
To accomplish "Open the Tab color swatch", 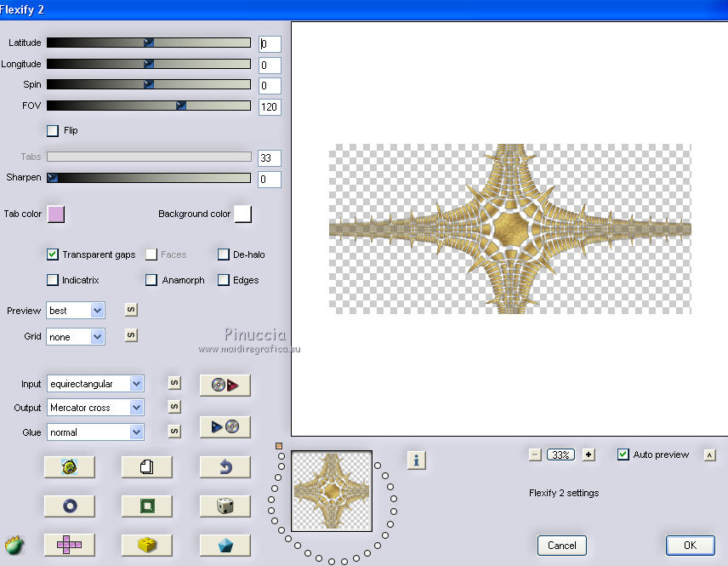I will pyautogui.click(x=56, y=214).
